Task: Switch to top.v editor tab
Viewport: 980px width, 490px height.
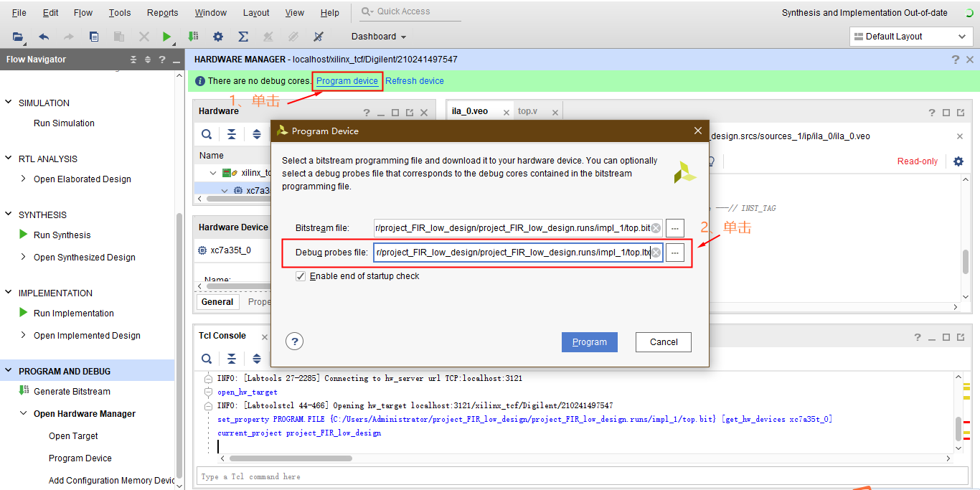Action: click(x=527, y=111)
